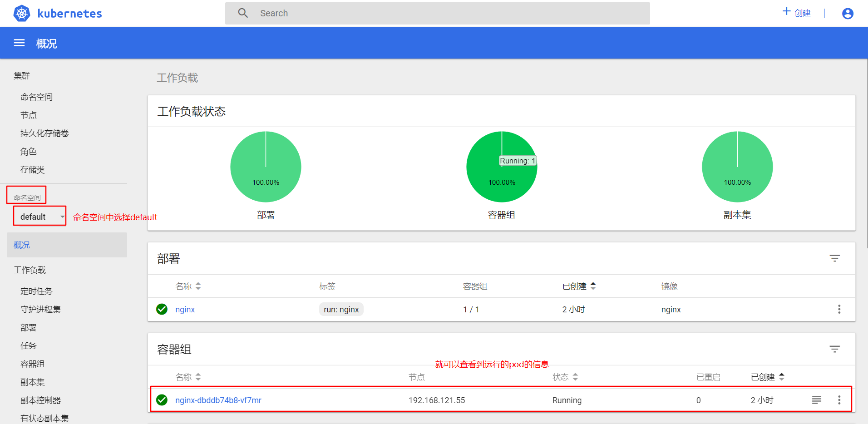Open the nginx deployment link
Image resolution: width=868 pixels, height=424 pixels.
[x=185, y=310]
